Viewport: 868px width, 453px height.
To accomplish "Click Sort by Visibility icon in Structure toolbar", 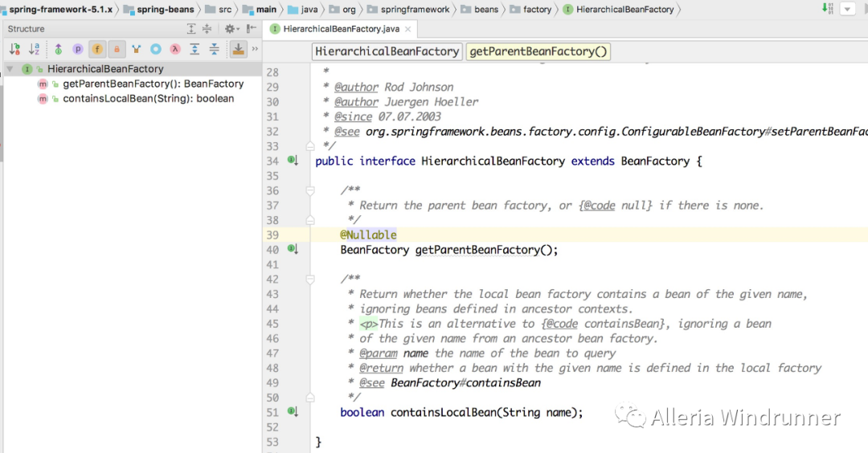I will (14, 49).
